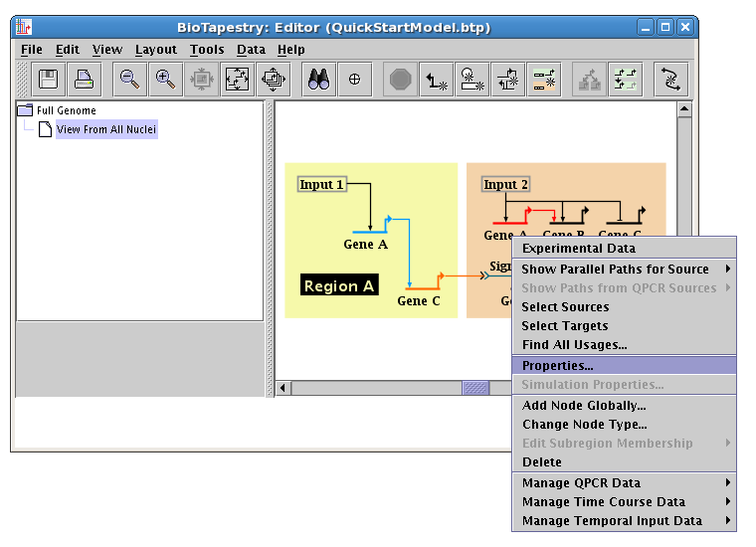Viewport: 756px width, 547px height.
Task: Click the Zoom In magnifier icon
Action: [166, 80]
